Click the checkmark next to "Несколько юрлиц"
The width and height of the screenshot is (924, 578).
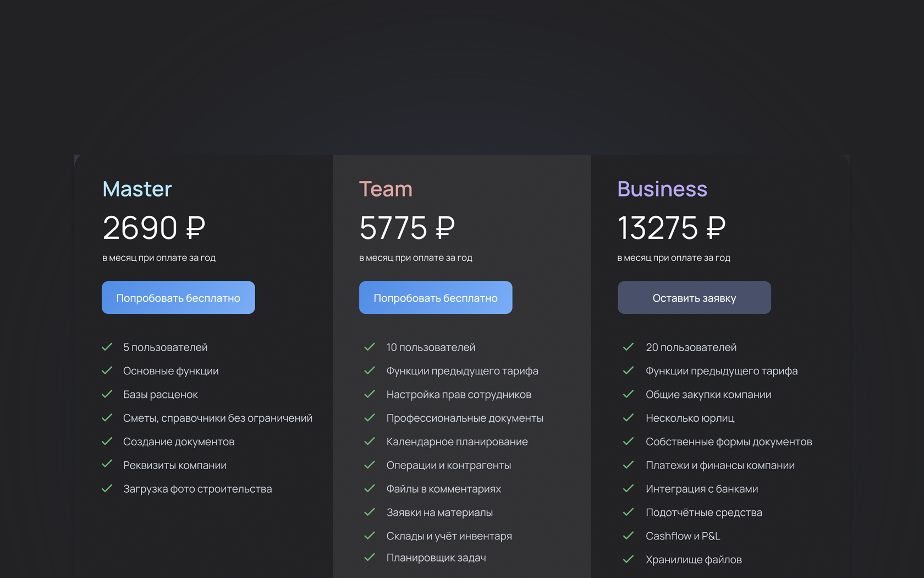[628, 418]
